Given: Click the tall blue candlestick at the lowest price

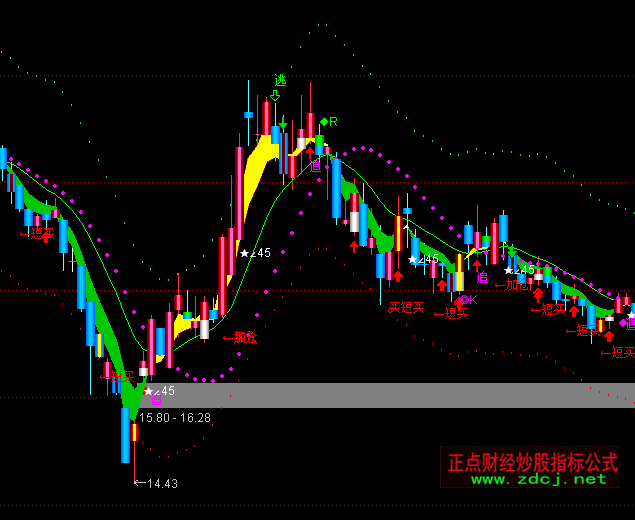Looking at the screenshot, I should pos(125,434).
